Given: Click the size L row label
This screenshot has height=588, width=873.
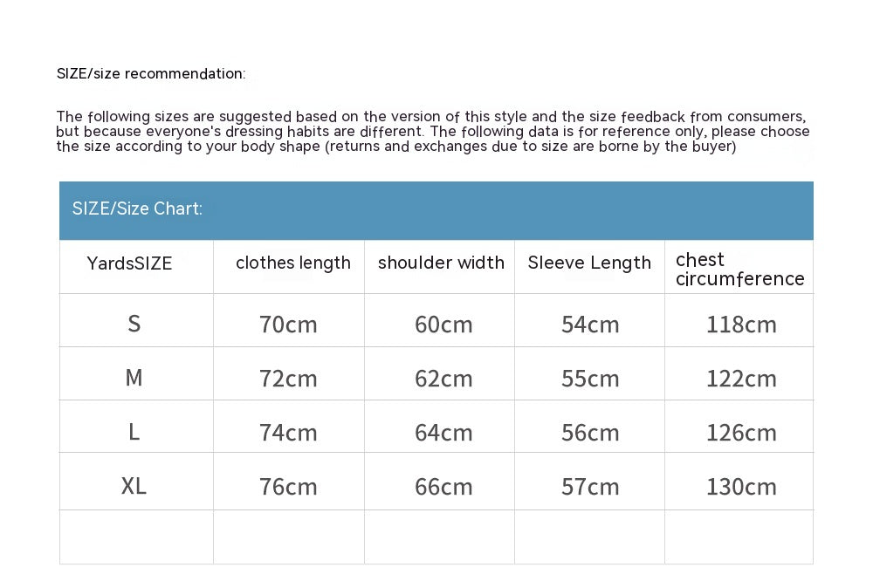Looking at the screenshot, I should click(x=134, y=432).
